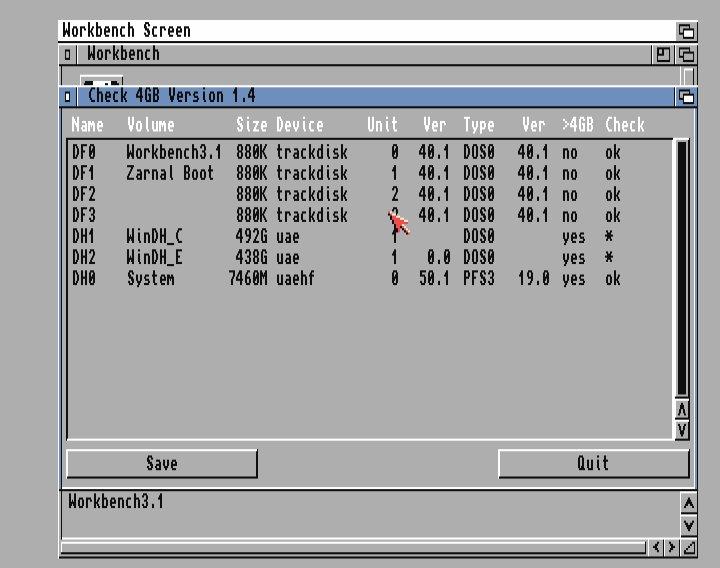Click volume Zarnal Boot in list

(170, 174)
